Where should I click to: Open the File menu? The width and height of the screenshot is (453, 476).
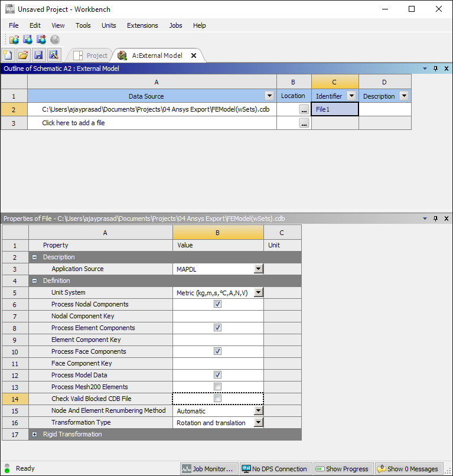(14, 25)
